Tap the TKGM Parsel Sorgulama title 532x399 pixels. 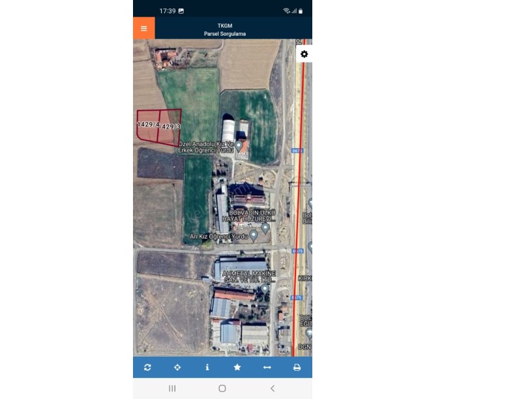[225, 29]
